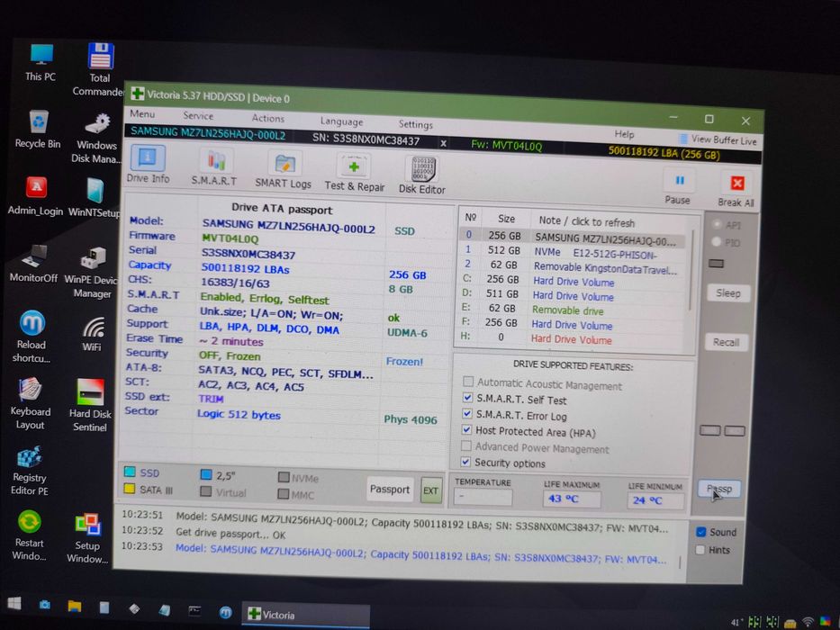Open Admin_Login desktop icon
840x630 pixels.
point(35,196)
